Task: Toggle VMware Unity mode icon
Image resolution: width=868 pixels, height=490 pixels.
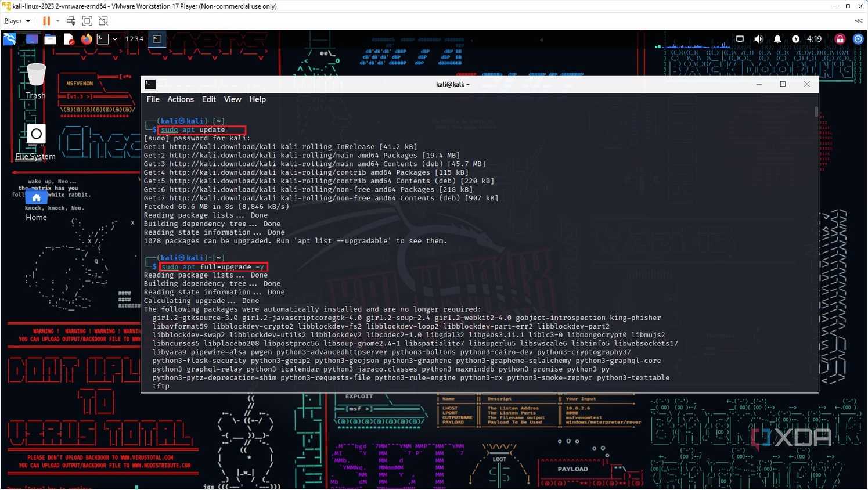Action: click(103, 21)
